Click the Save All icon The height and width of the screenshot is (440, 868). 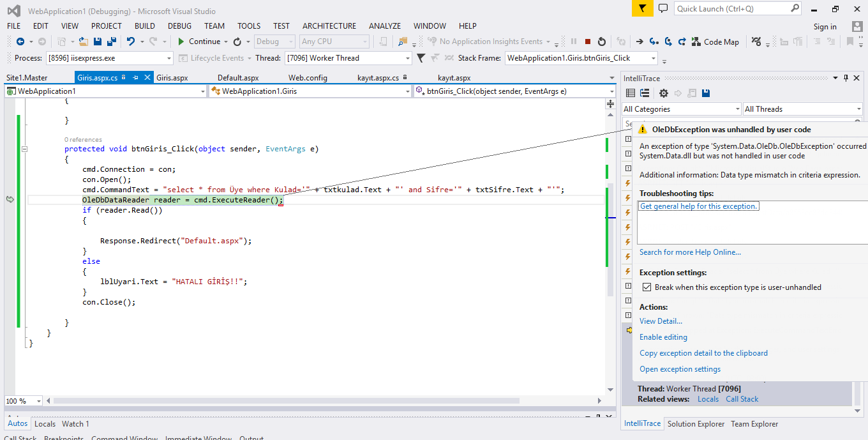tap(112, 42)
